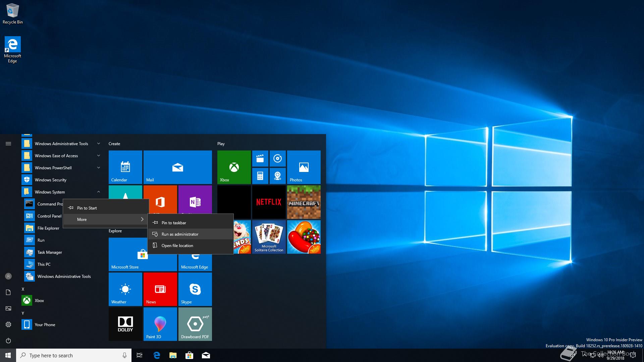This screenshot has width=644, height=362.
Task: Select the Recycle Bin desktop icon
Action: point(13,14)
